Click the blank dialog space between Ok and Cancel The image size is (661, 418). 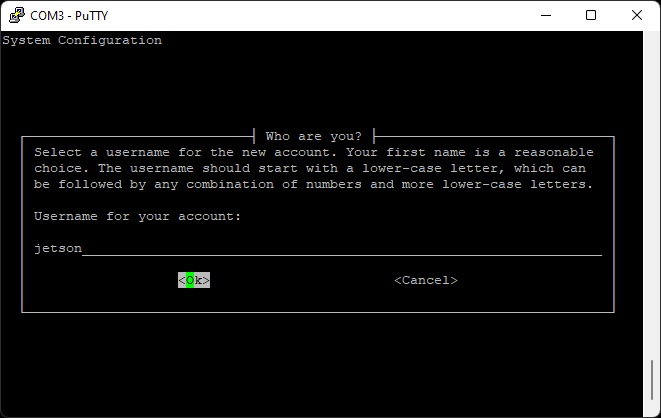click(x=300, y=281)
